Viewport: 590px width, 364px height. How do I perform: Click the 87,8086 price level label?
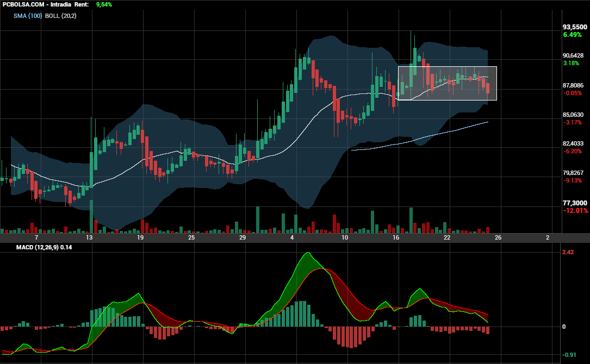tap(573, 86)
